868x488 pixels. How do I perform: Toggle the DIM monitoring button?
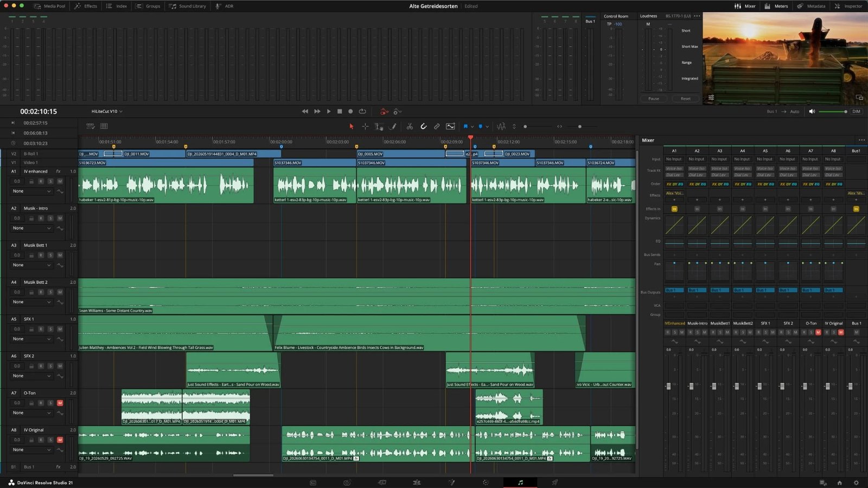pyautogui.click(x=856, y=111)
